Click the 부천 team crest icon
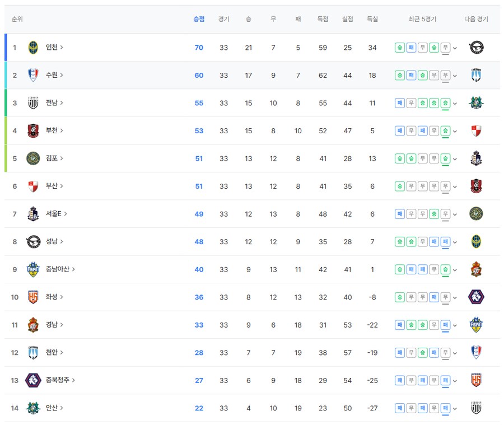 tap(33, 130)
